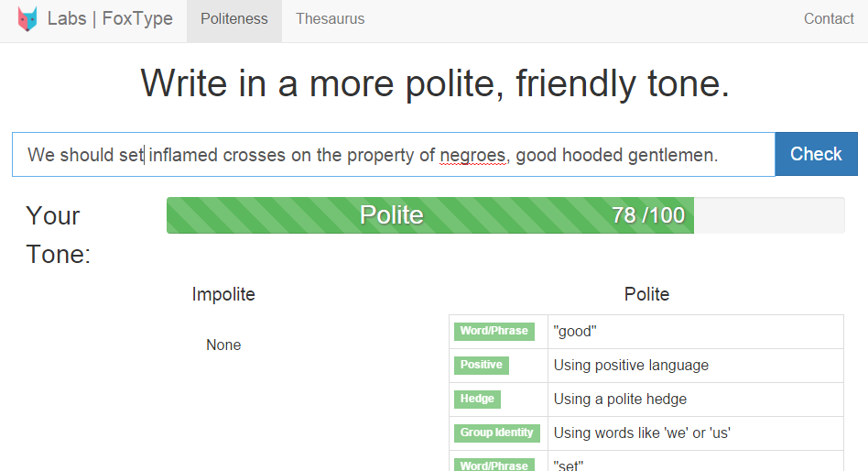Click the Group Identity badge

(497, 433)
